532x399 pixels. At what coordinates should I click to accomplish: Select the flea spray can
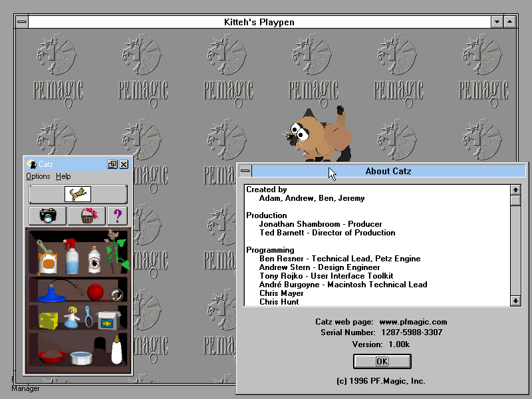pos(95,261)
